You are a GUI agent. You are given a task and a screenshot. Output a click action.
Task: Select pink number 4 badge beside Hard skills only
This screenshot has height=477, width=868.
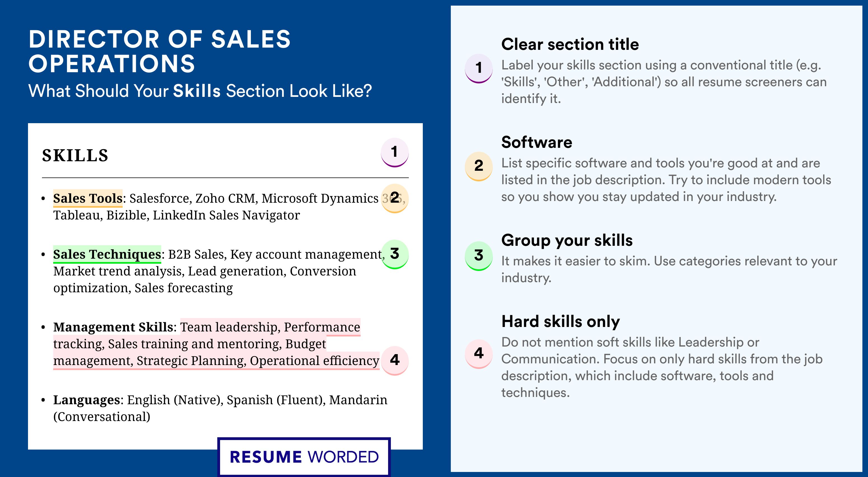[479, 354]
